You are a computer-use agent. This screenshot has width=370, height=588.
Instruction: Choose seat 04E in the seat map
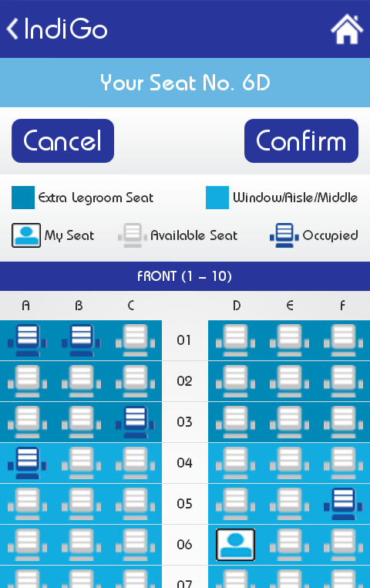click(289, 463)
